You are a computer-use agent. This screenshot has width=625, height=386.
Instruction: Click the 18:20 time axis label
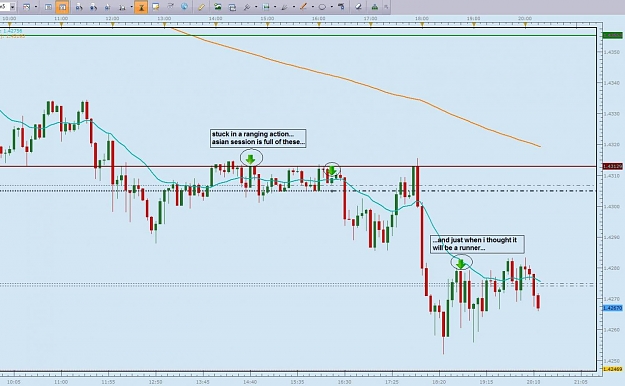pyautogui.click(x=439, y=382)
